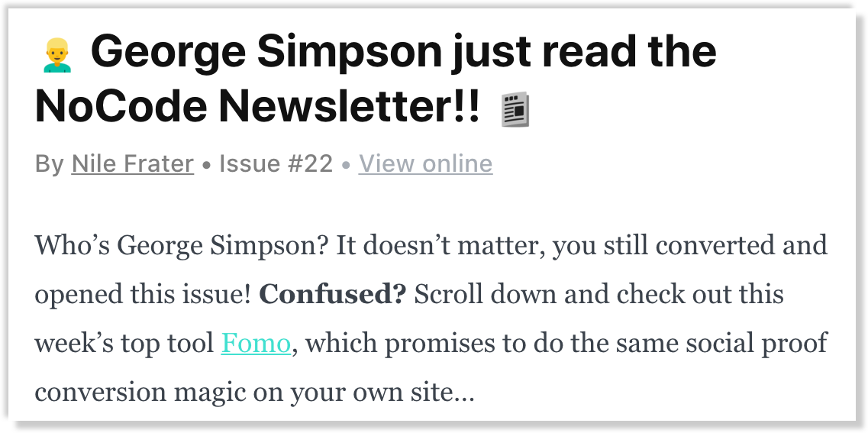Click the By label before the author

tap(50, 164)
